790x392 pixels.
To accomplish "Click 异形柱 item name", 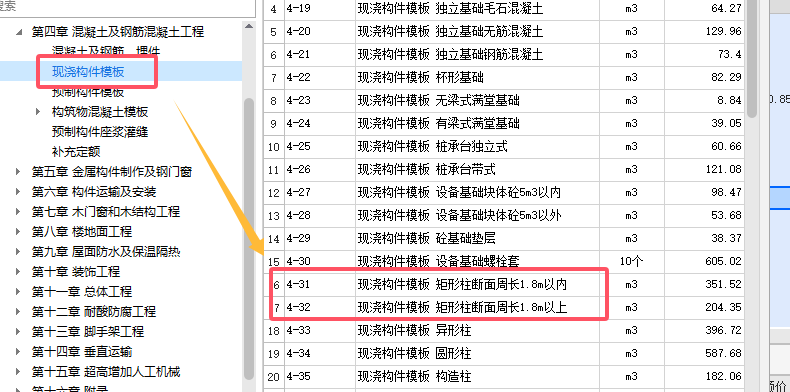I will [477, 331].
